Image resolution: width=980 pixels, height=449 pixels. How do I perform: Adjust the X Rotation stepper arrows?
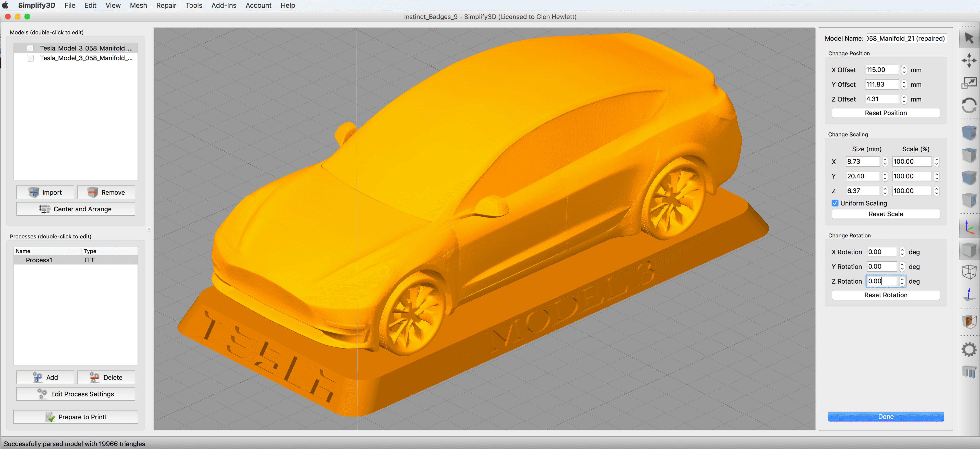click(902, 252)
